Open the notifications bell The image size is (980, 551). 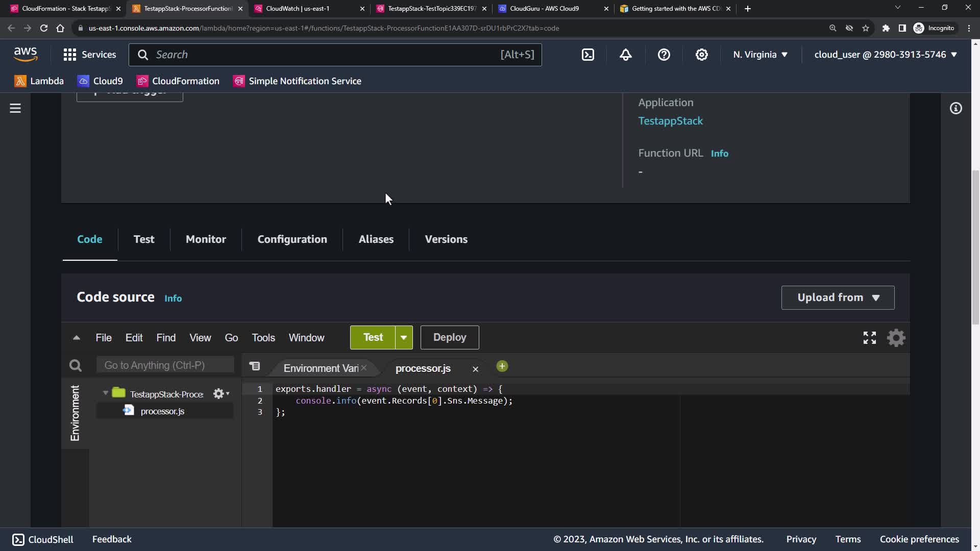click(626, 55)
